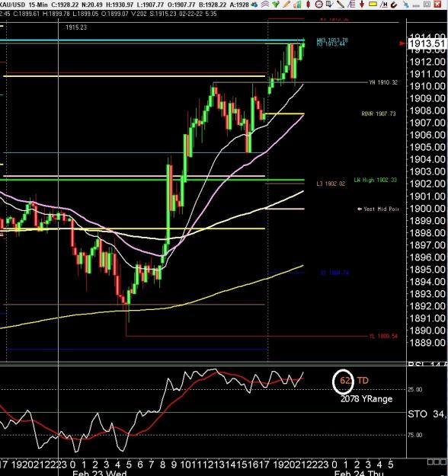The image size is (448, 476).
Task: Open the note with checkmark icon
Action: tap(330, 5)
